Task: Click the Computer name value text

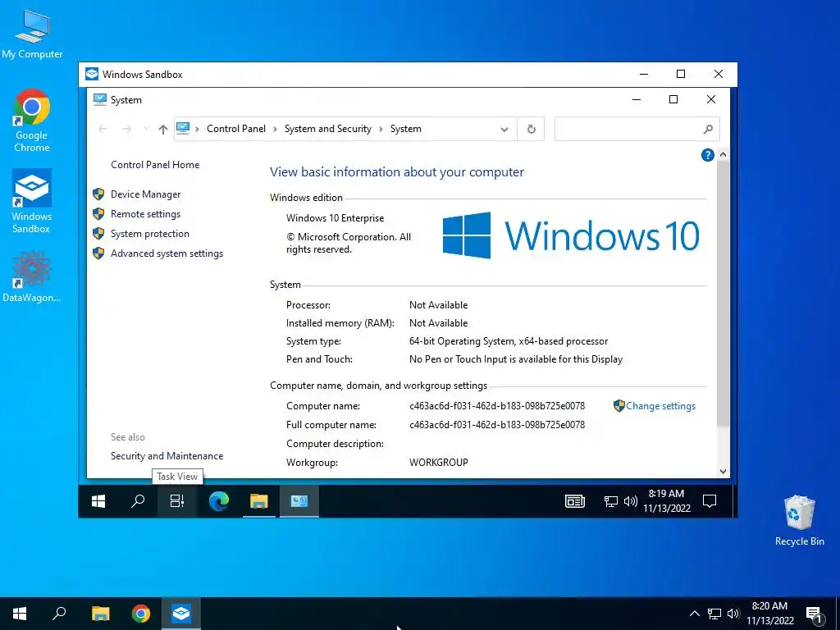Action: click(497, 406)
